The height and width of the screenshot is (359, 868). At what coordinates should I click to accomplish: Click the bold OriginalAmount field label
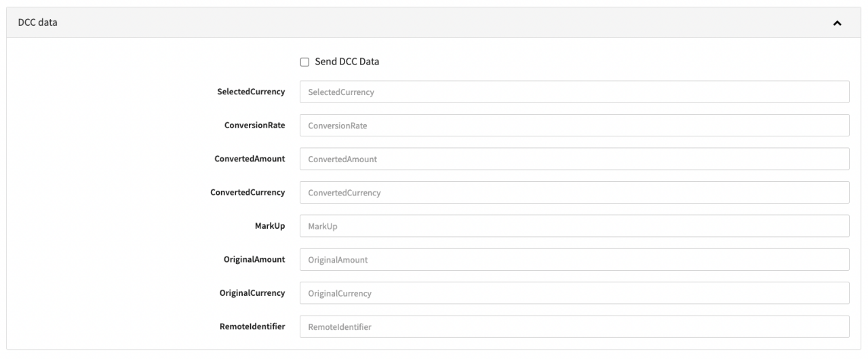tap(254, 260)
